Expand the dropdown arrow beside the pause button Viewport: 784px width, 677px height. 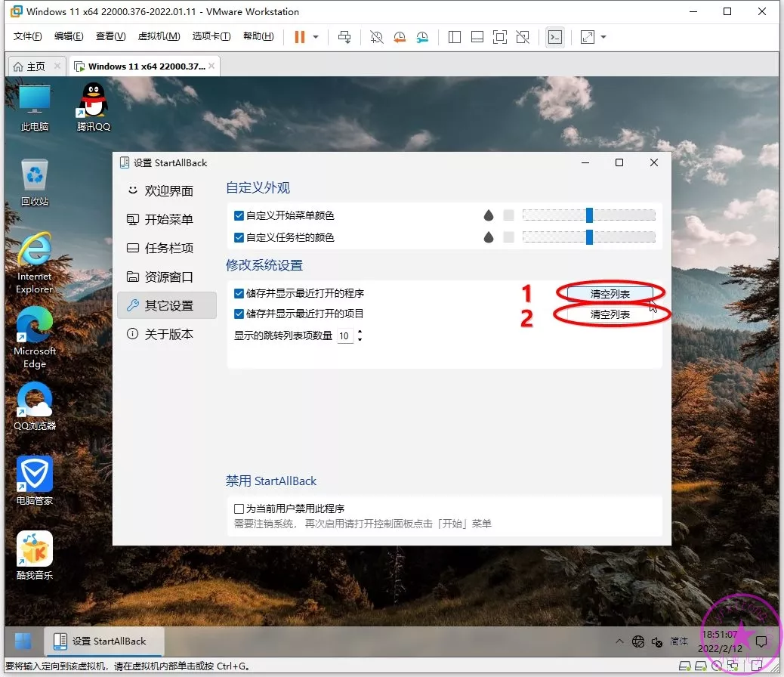point(316,37)
